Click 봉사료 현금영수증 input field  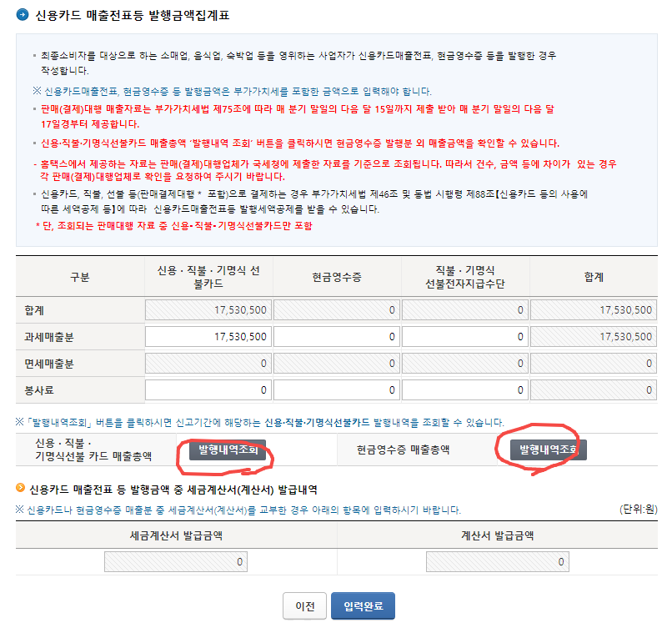tap(337, 390)
